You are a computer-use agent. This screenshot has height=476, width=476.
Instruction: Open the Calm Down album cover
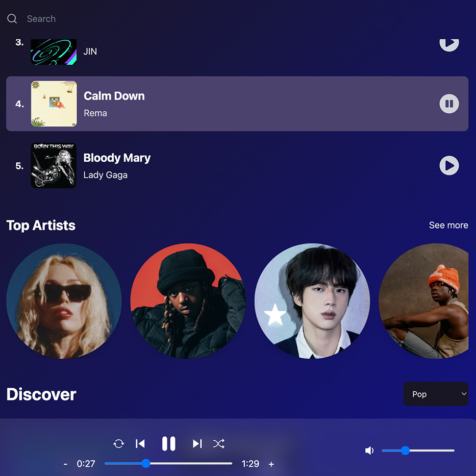54,104
